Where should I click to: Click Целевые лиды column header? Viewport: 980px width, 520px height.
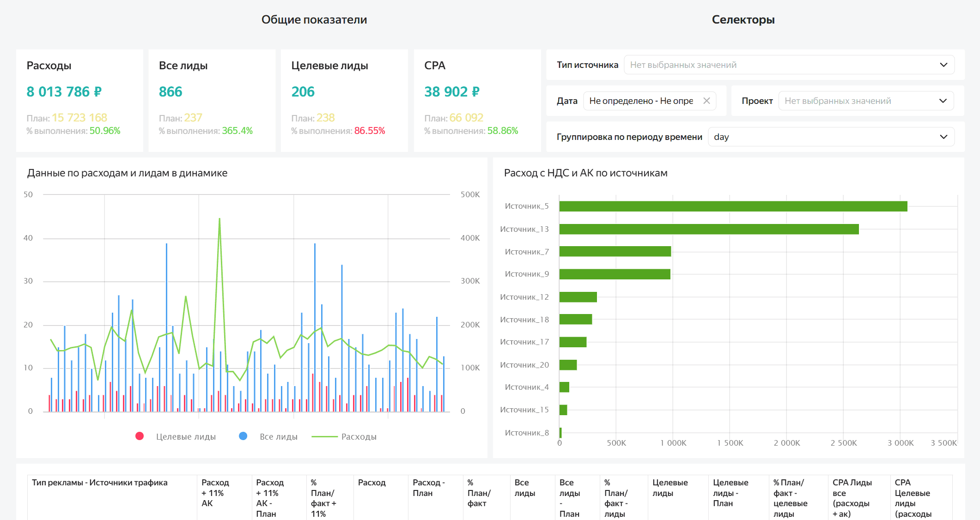pyautogui.click(x=670, y=488)
